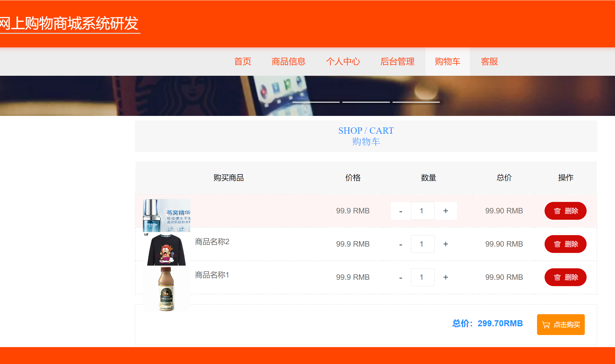The height and width of the screenshot is (364, 615).
Task: Open the 客服 navigation link
Action: (489, 62)
